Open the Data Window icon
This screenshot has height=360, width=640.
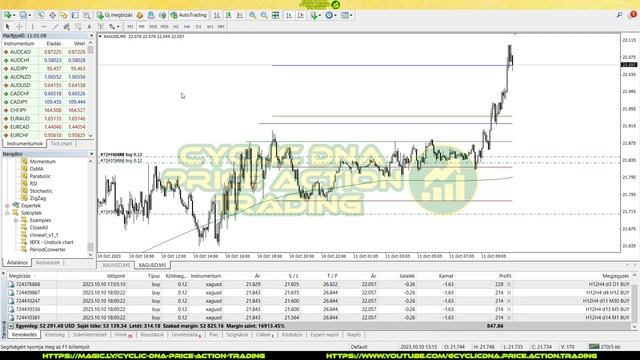click(x=52, y=15)
